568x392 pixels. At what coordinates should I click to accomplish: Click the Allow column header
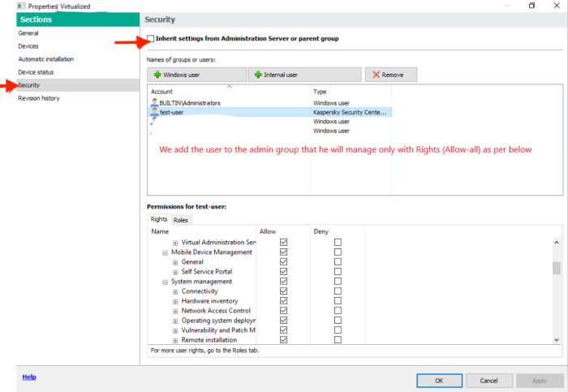[x=283, y=231]
